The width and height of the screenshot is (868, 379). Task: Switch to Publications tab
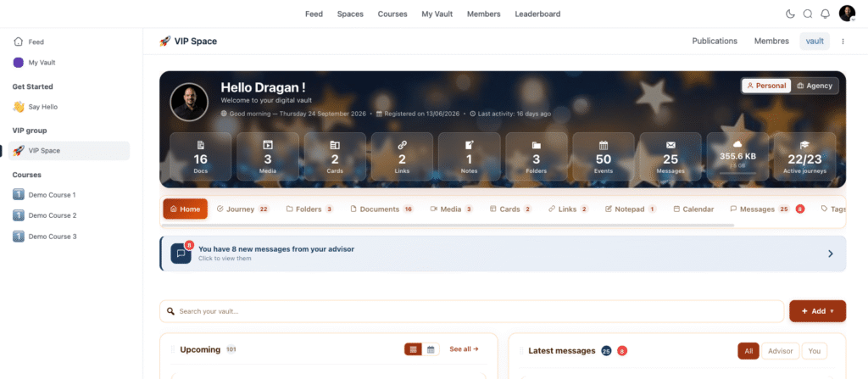715,41
